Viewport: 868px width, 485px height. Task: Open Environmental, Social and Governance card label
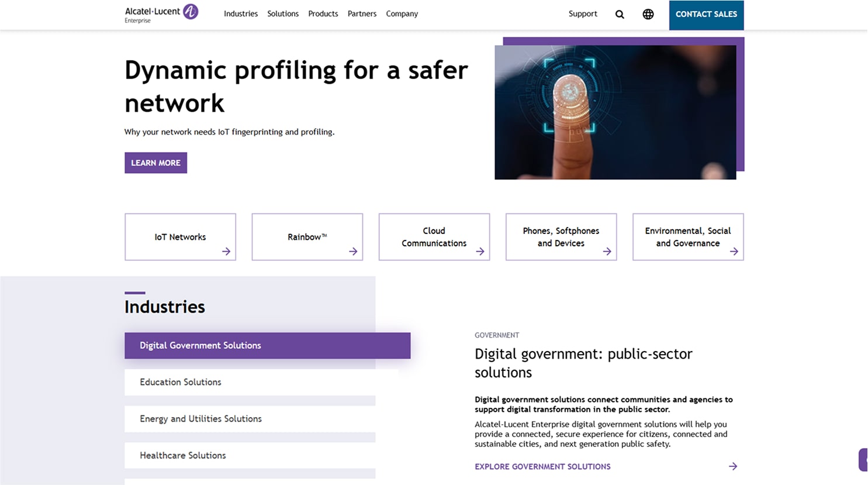tap(688, 237)
